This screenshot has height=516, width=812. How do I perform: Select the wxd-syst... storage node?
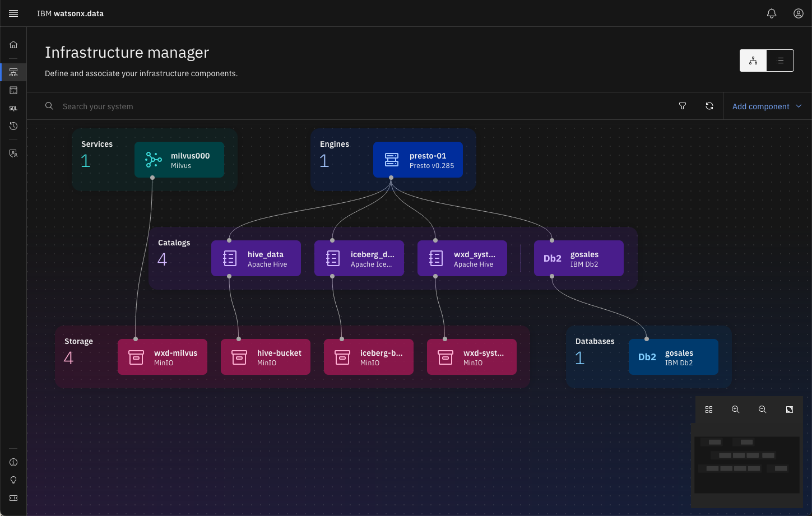(x=472, y=357)
